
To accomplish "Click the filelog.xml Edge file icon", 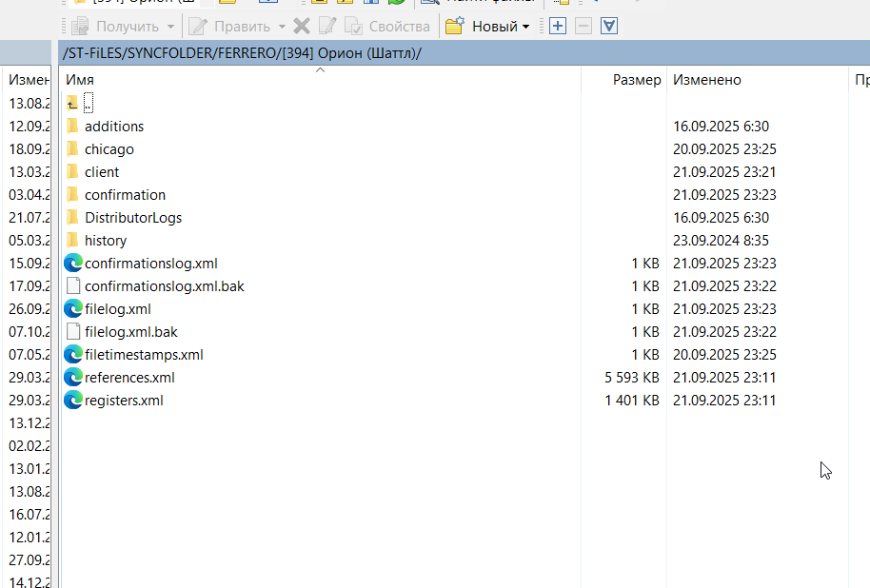I will pos(73,308).
